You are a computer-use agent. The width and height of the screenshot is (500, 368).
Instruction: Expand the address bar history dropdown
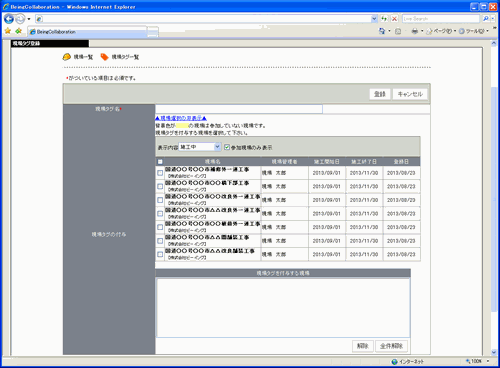[374, 19]
